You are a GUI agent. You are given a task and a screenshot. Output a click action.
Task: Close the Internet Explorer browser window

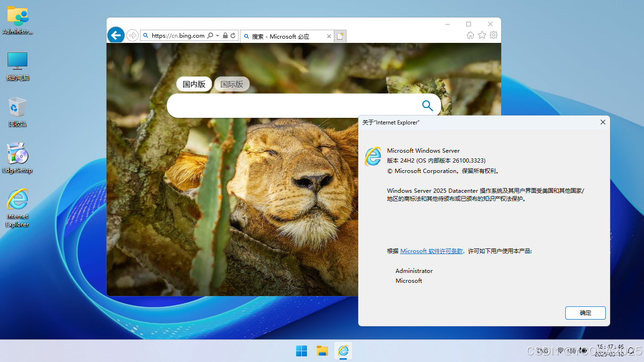(490, 24)
